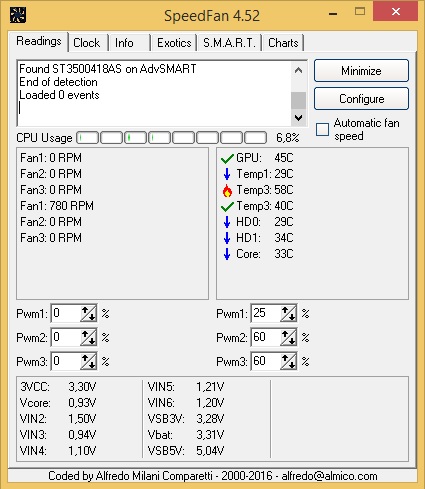Click the blue arrow icon beside HD1
Image resolution: width=425 pixels, height=489 pixels.
click(227, 238)
